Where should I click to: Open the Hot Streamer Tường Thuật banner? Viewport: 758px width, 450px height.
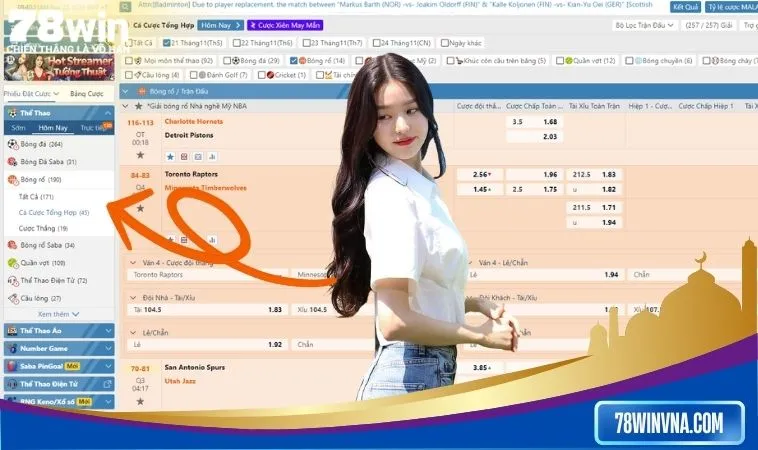59,68
